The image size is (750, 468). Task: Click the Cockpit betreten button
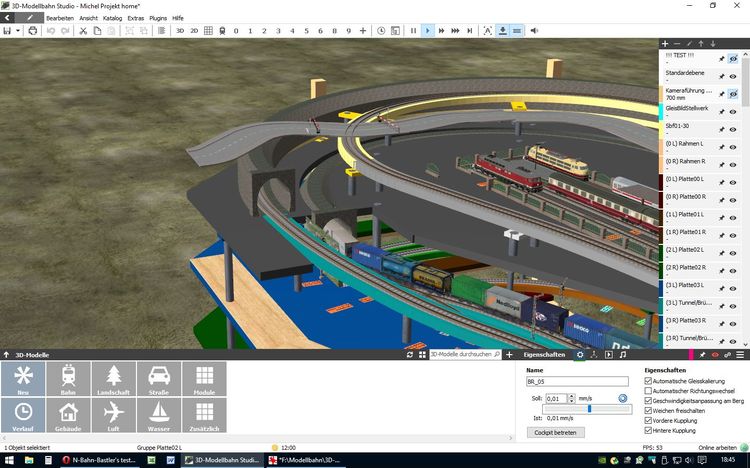[555, 432]
